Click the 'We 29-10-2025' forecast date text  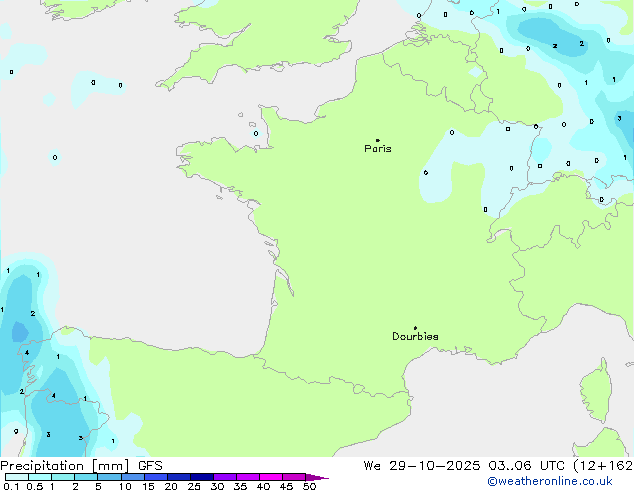point(422,466)
